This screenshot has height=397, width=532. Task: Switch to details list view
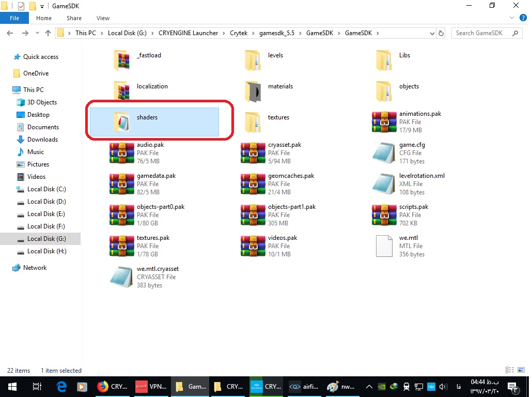click(510, 370)
